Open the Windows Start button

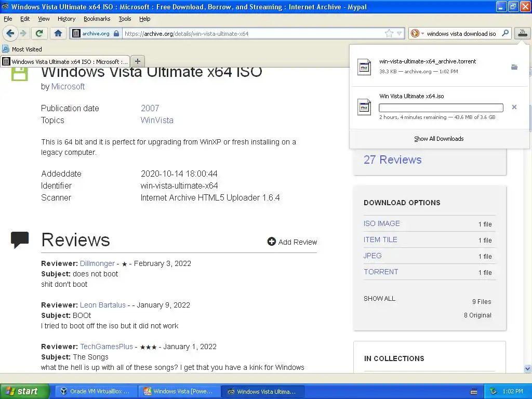25,391
